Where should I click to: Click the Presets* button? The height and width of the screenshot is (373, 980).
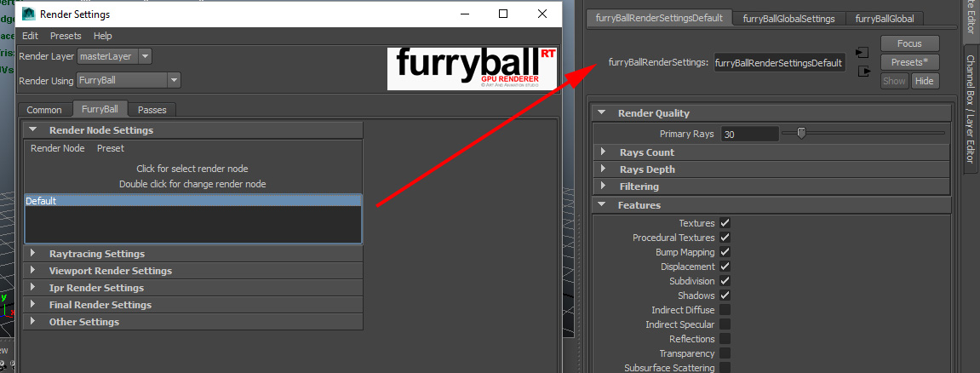909,62
